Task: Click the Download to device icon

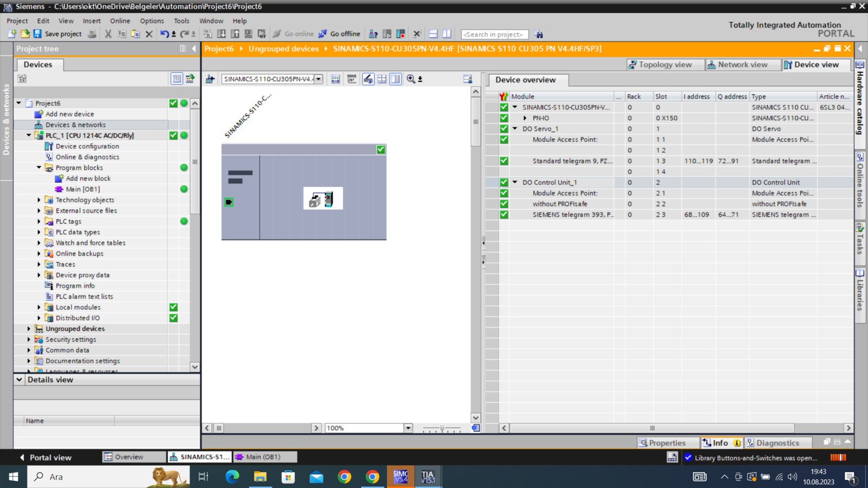Action: coord(221,34)
